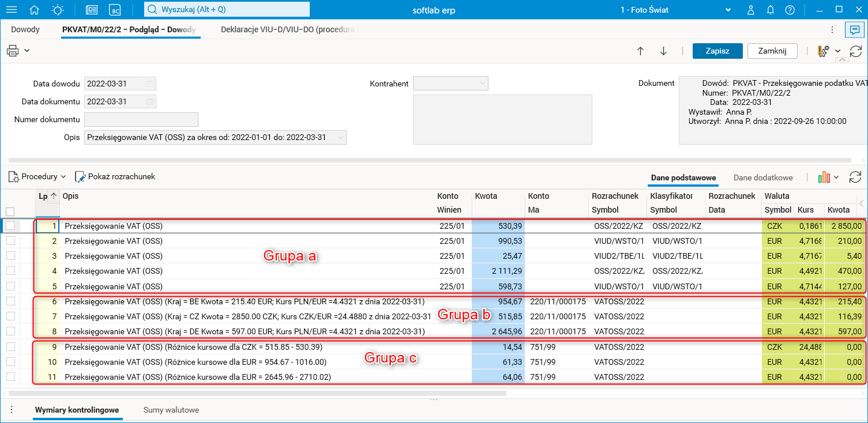
Task: Open the notifications bell
Action: [x=770, y=10]
